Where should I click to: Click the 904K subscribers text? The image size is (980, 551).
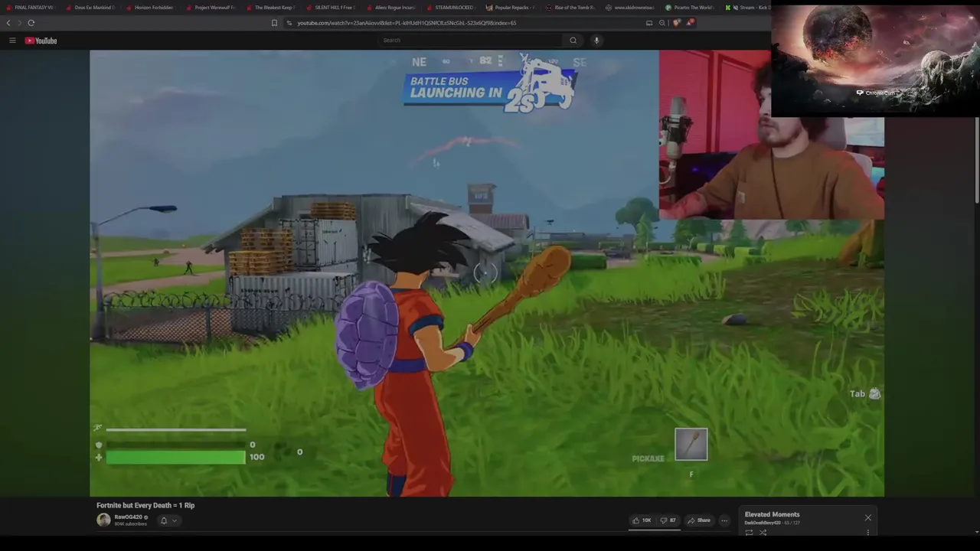coord(130,524)
